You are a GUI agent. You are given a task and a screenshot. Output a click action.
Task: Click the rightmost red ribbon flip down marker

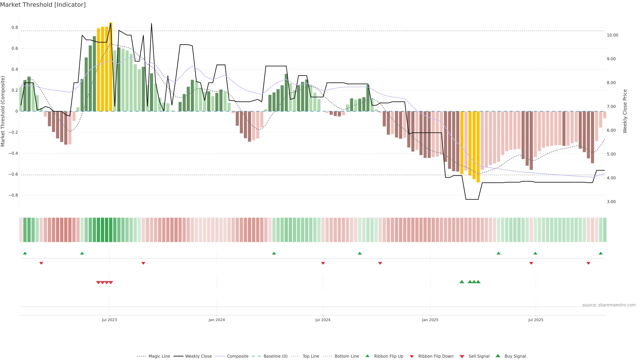pyautogui.click(x=588, y=263)
